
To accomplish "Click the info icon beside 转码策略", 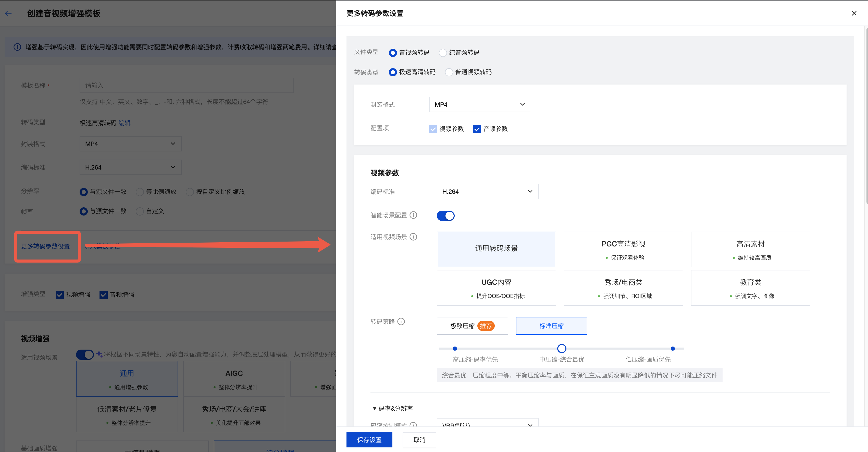I will click(401, 322).
